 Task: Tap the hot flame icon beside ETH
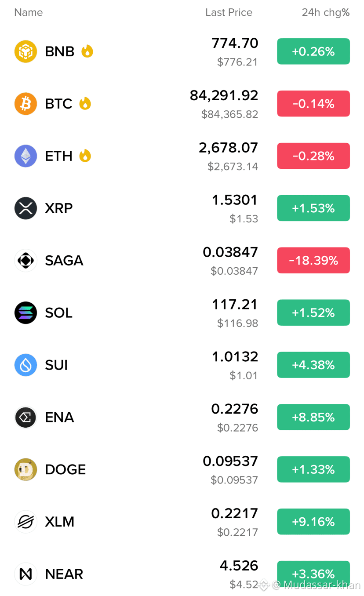point(85,156)
